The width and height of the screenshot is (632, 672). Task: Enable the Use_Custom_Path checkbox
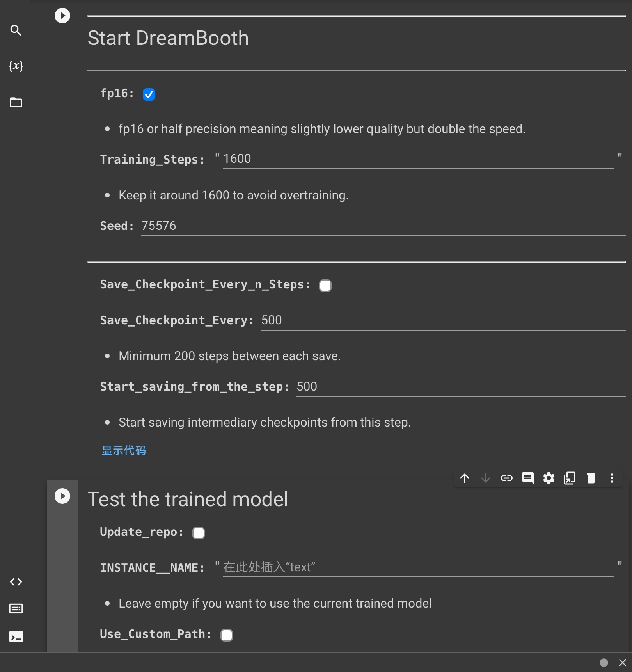pyautogui.click(x=227, y=635)
